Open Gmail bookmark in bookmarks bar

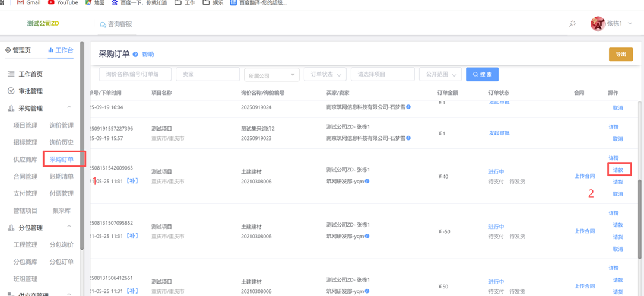click(28, 3)
